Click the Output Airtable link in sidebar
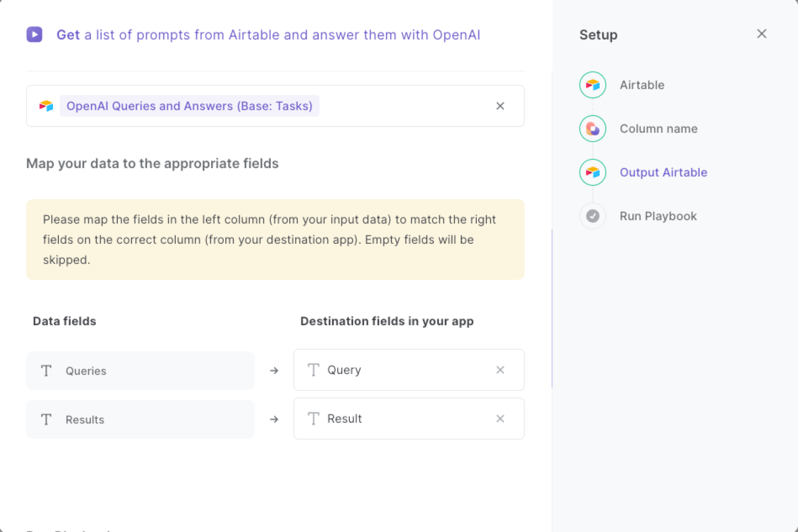798x532 pixels. pos(663,172)
